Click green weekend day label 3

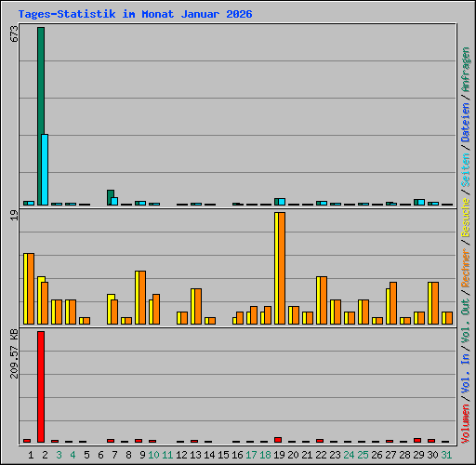pyautogui.click(x=59, y=455)
